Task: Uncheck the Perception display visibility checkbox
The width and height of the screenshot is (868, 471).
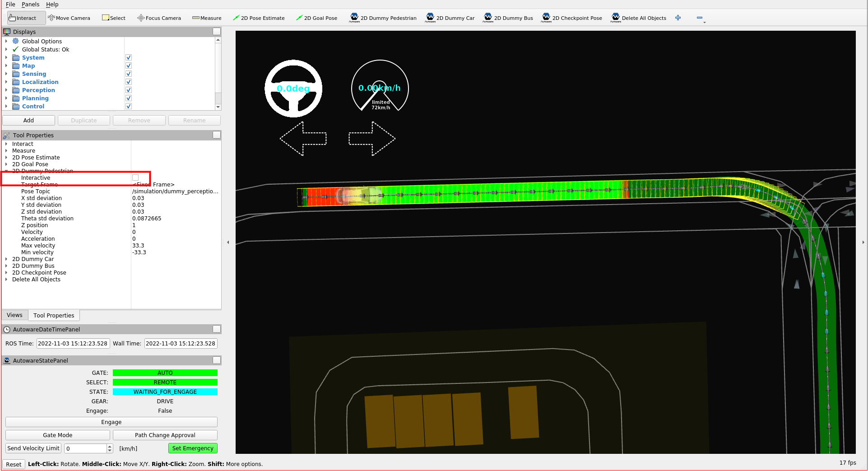Action: [x=129, y=89]
